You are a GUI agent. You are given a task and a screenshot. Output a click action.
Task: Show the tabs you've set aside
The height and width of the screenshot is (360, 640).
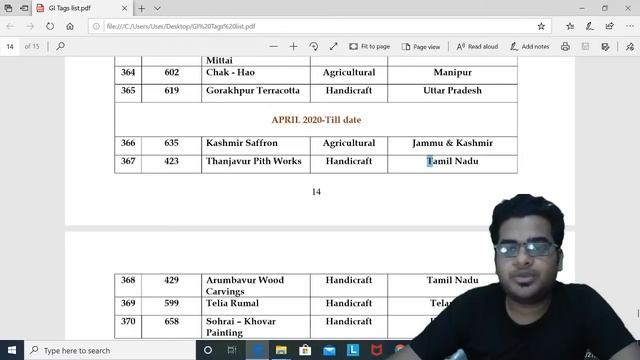pyautogui.click(x=8, y=8)
